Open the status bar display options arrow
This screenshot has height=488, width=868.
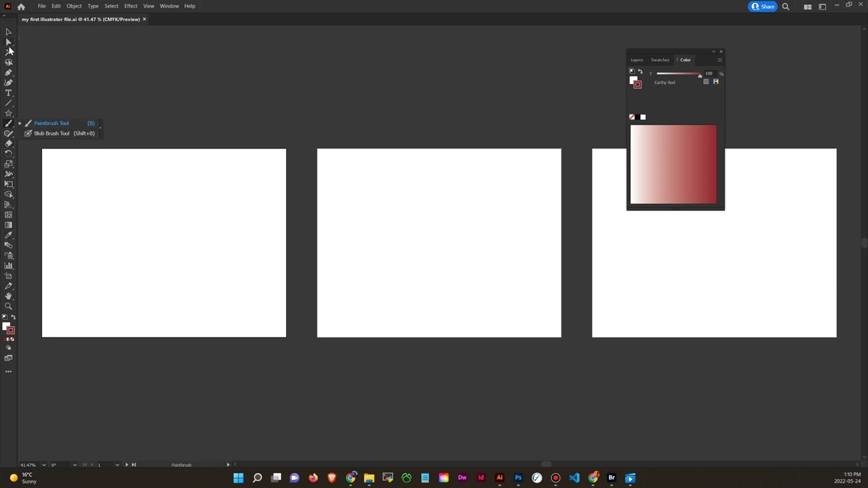coord(228,465)
